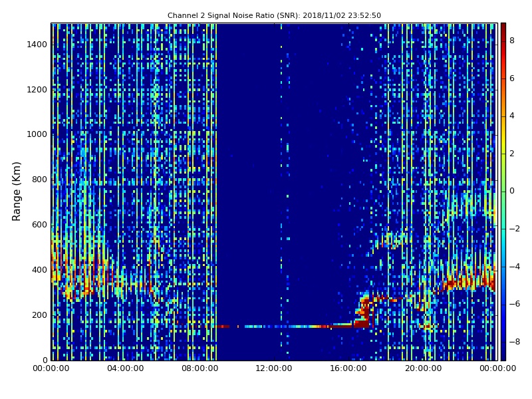Click the dark red top of the colorbar

click(503, 27)
